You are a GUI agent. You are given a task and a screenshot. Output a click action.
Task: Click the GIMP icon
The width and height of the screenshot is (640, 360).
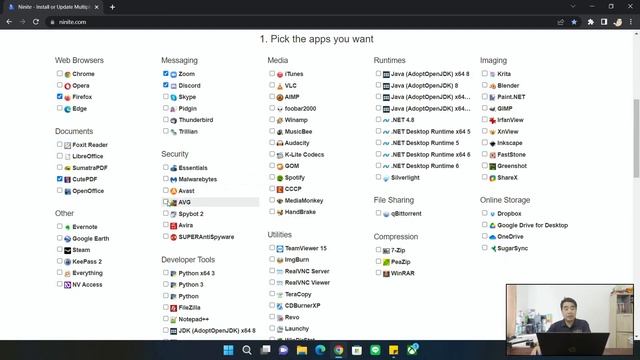tap(493, 109)
